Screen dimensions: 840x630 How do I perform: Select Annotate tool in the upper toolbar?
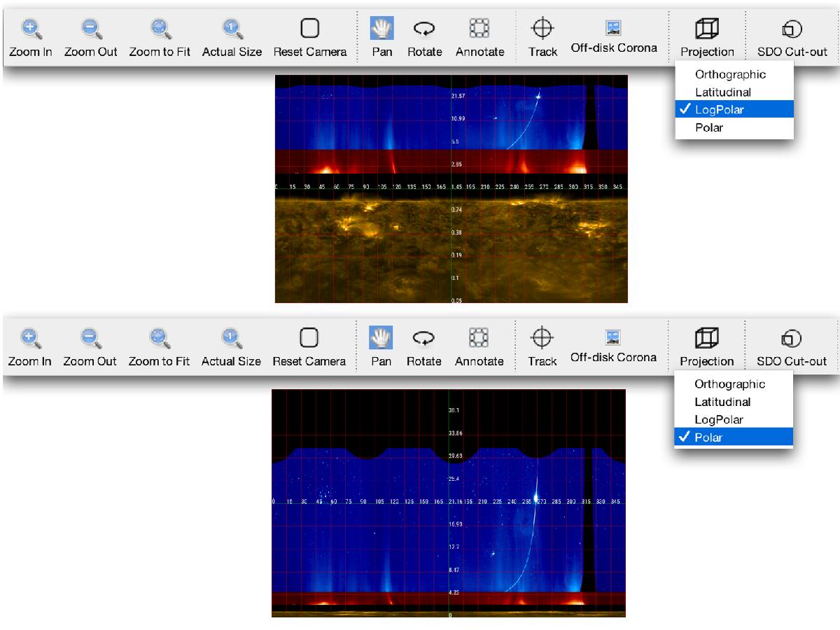pyautogui.click(x=479, y=28)
